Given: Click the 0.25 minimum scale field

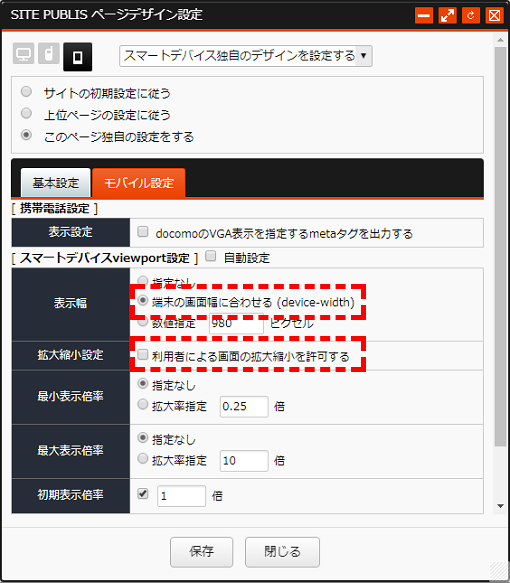Looking at the screenshot, I should [244, 406].
